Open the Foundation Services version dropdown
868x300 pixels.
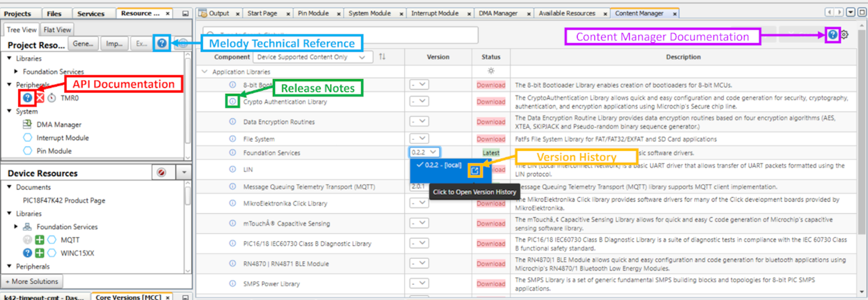point(424,152)
